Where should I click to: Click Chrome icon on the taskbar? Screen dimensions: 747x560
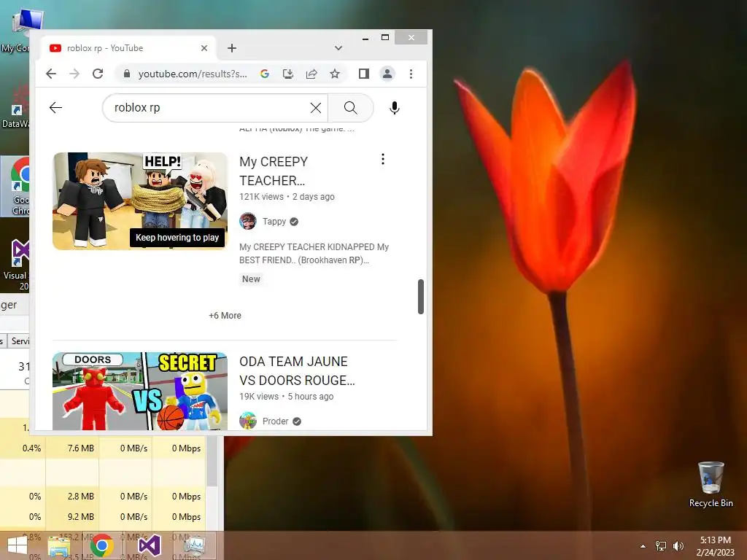101,545
